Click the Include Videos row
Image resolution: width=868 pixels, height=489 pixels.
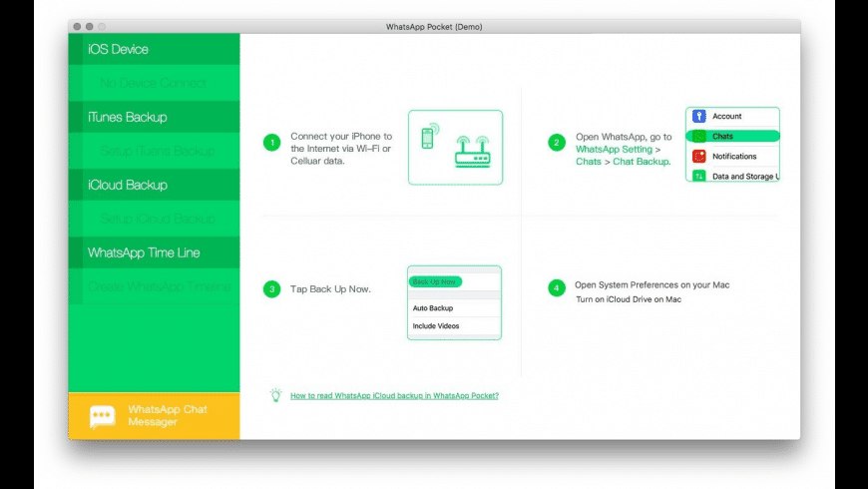tap(455, 325)
